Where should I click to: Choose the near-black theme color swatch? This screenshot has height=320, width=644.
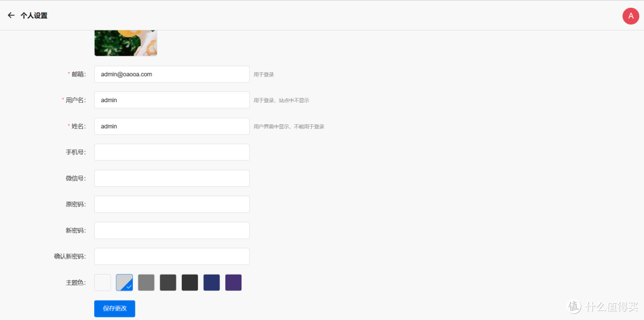point(190,282)
